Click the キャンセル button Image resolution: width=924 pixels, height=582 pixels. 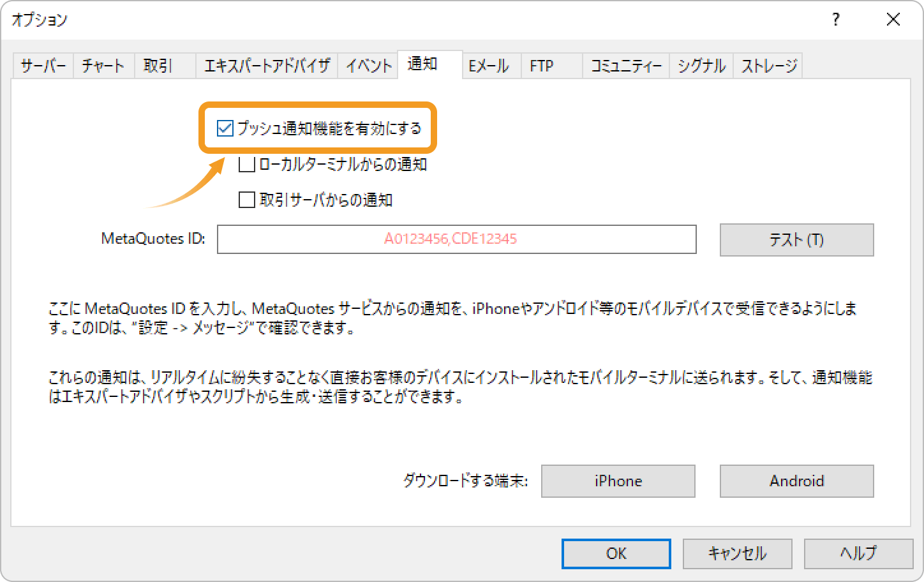(737, 553)
